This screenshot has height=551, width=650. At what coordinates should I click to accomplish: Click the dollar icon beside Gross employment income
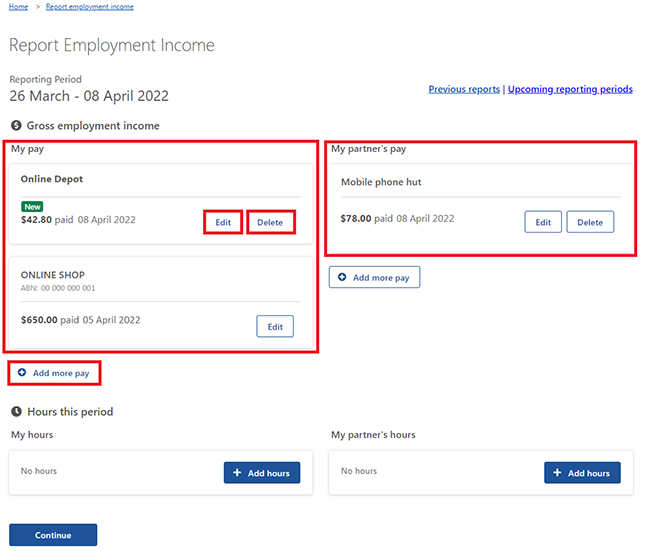tap(16, 125)
